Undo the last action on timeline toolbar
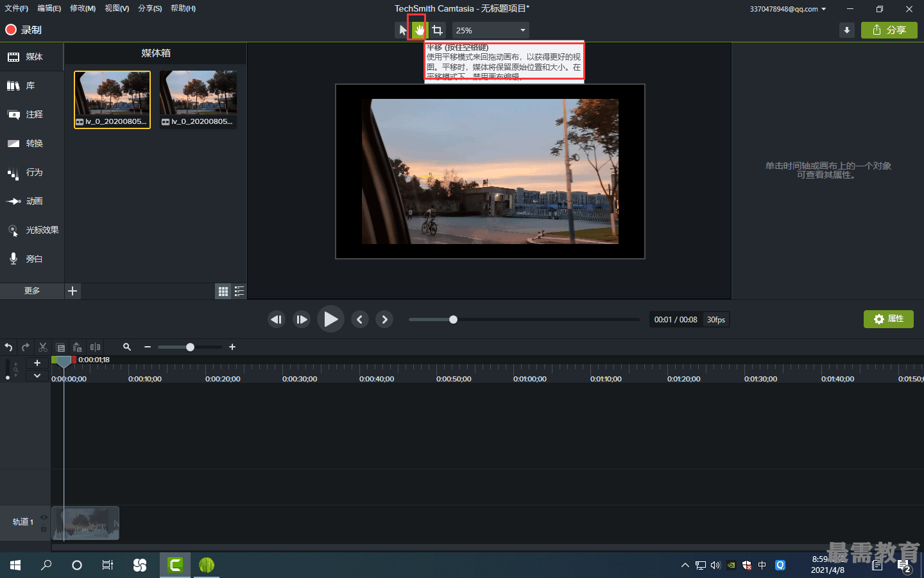The height and width of the screenshot is (578, 924). 8,347
